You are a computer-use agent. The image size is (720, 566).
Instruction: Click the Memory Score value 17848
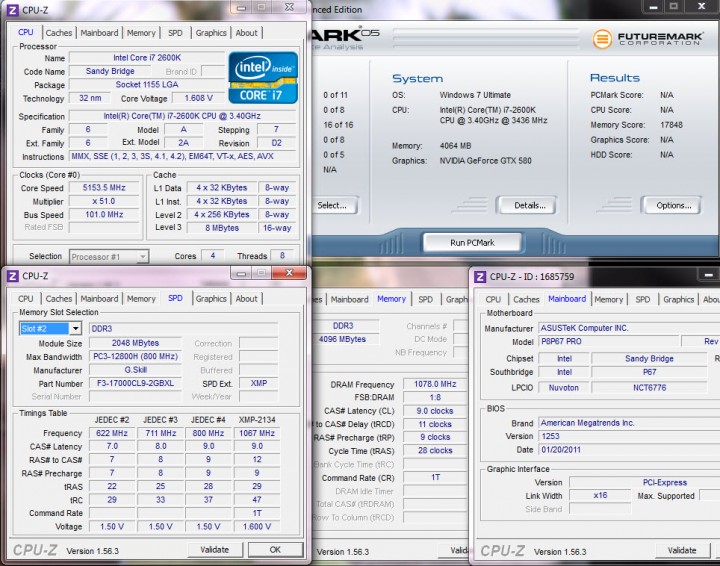tap(671, 125)
